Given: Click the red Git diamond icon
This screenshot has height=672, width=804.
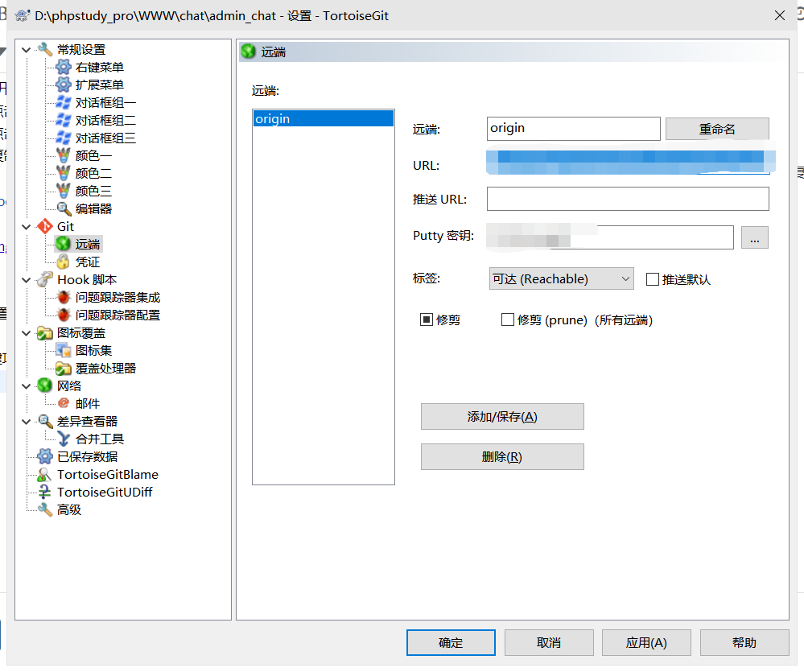Looking at the screenshot, I should click(x=45, y=226).
